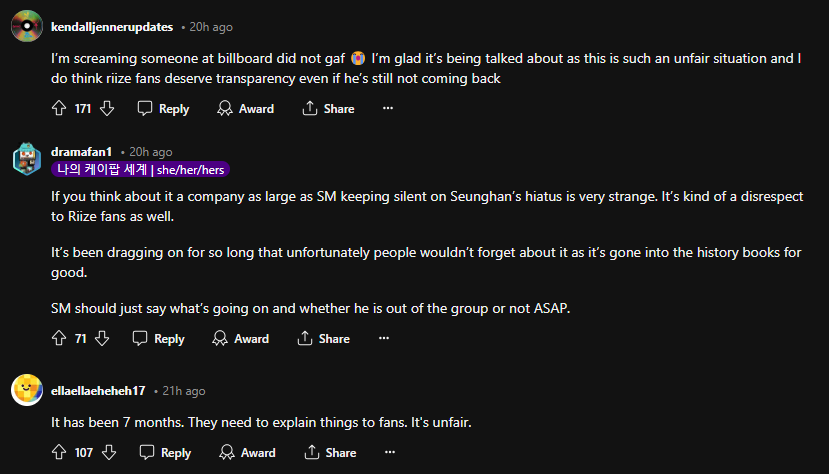Downvote kendalljennerupdates' comment
Viewport: 829px width, 474px height.
pos(107,108)
